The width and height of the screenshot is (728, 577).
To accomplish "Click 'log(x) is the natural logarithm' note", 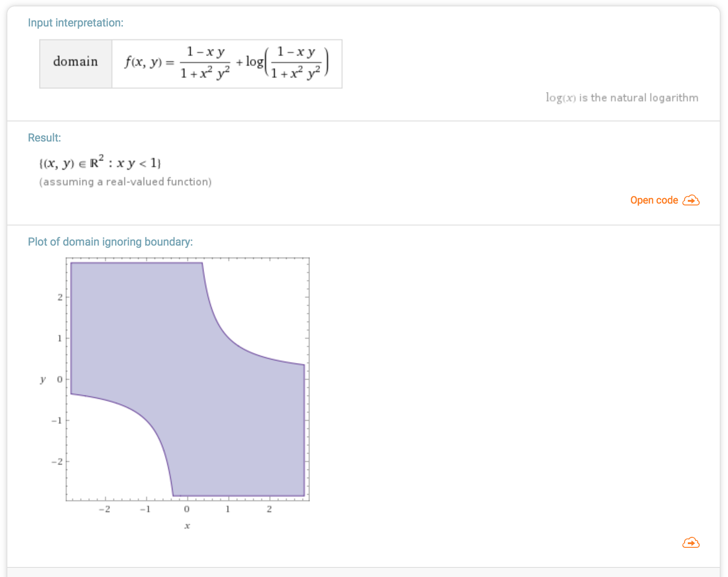I will point(622,98).
